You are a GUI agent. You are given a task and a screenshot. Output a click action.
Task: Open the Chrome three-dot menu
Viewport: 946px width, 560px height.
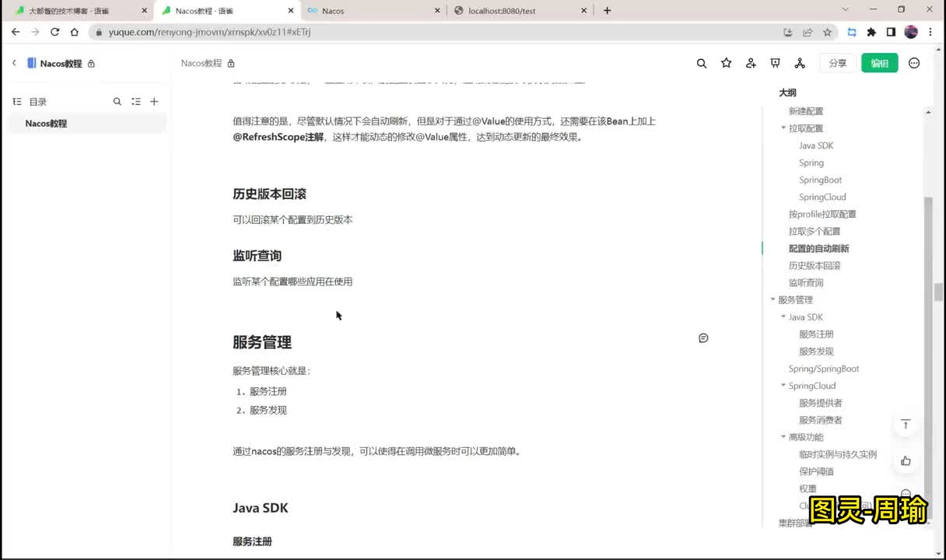tap(931, 32)
